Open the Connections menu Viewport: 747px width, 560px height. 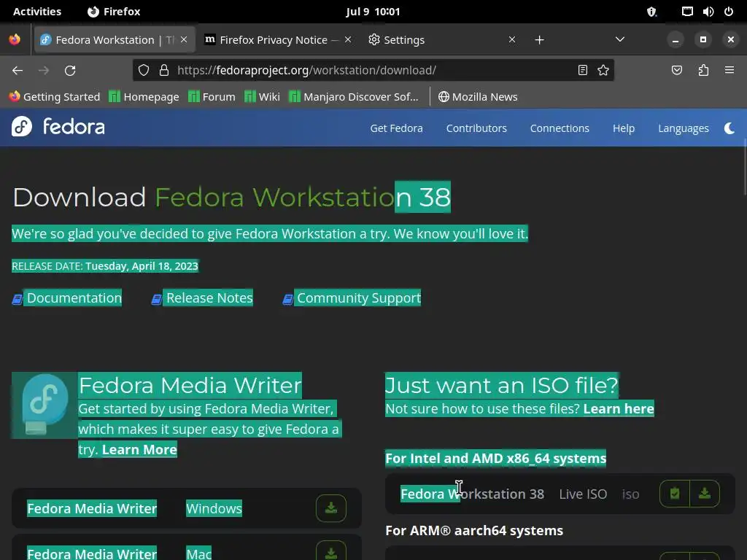coord(560,128)
